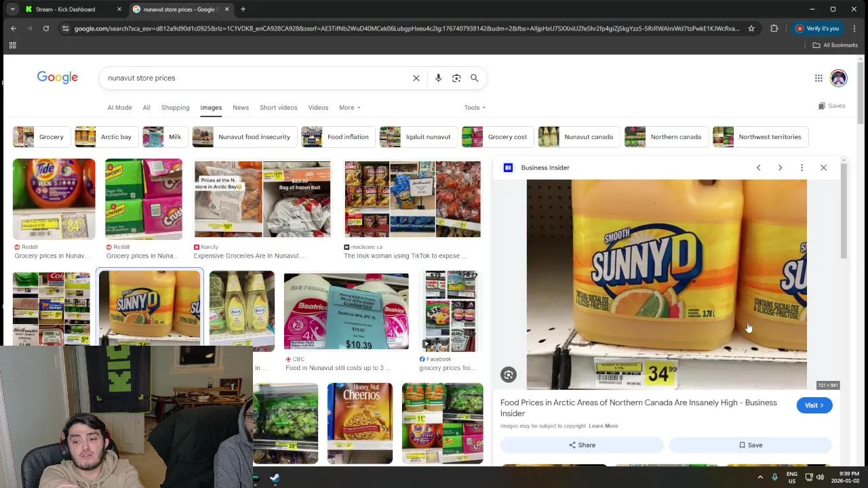Open the Chrome extensions puzzle icon
This screenshot has width=868, height=488.
[x=774, y=28]
